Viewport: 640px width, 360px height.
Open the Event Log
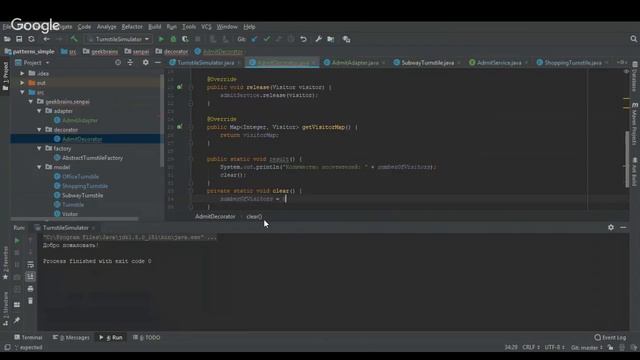coord(610,338)
